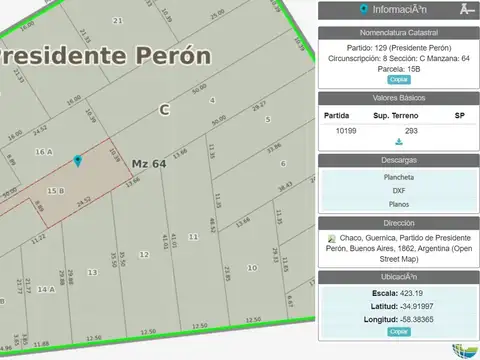Click the Mz 64 block label

point(149,164)
